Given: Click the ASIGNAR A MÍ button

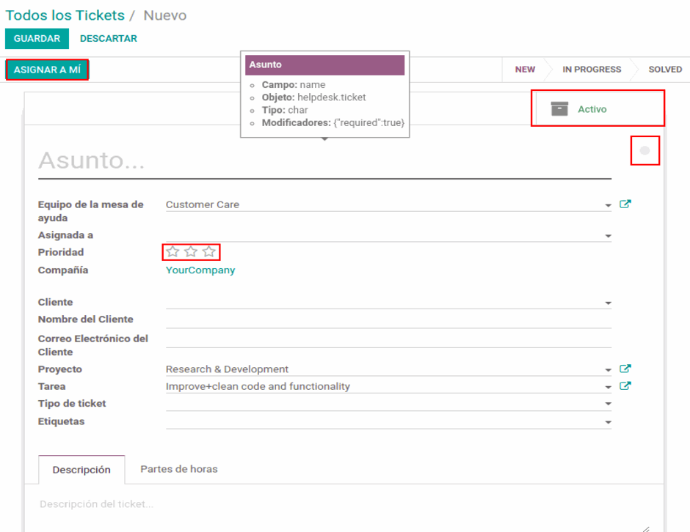Looking at the screenshot, I should 47,70.
